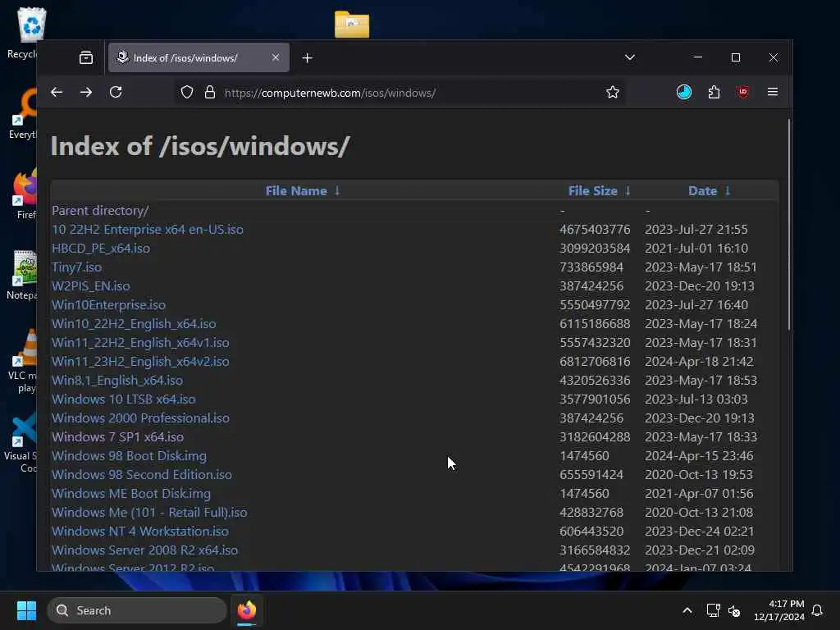Open the Firefox View icon beside the tab
Viewport: 840px width, 630px height.
coord(85,58)
